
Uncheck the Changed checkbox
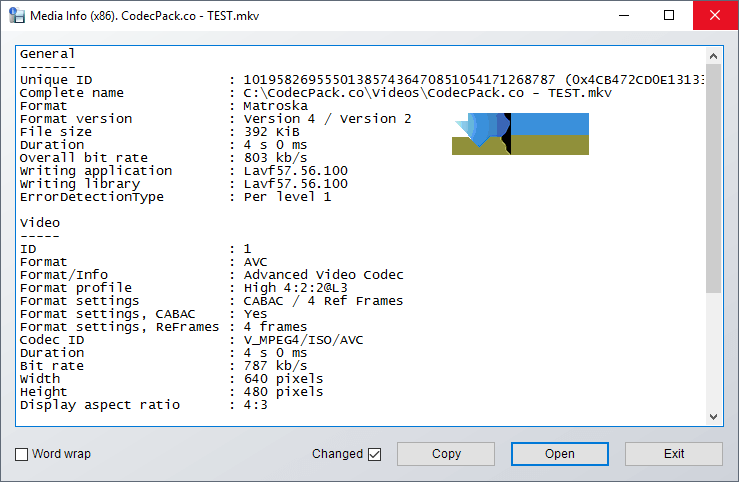(375, 454)
